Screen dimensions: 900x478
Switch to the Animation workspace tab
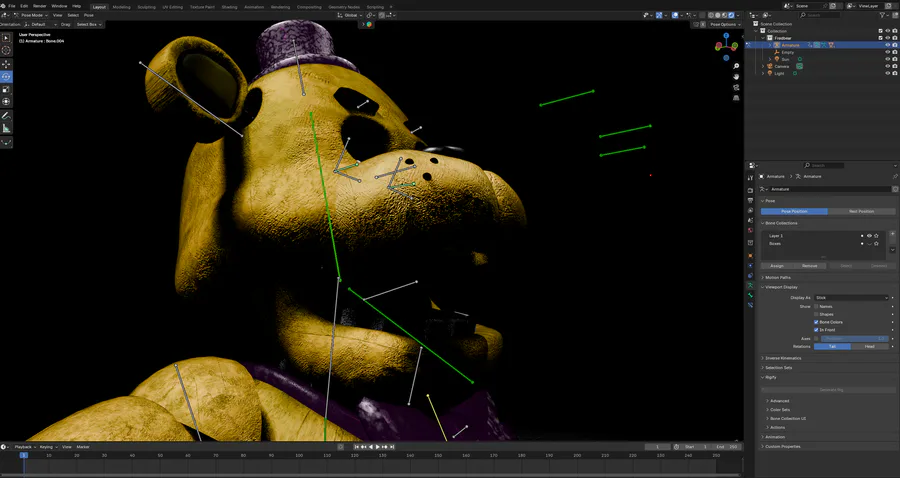pos(254,7)
